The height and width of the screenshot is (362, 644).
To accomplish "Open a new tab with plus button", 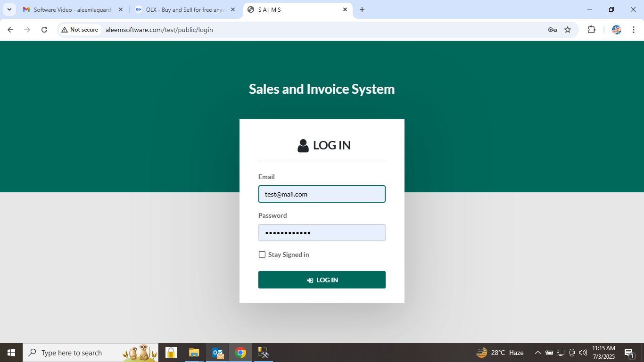I will (362, 9).
